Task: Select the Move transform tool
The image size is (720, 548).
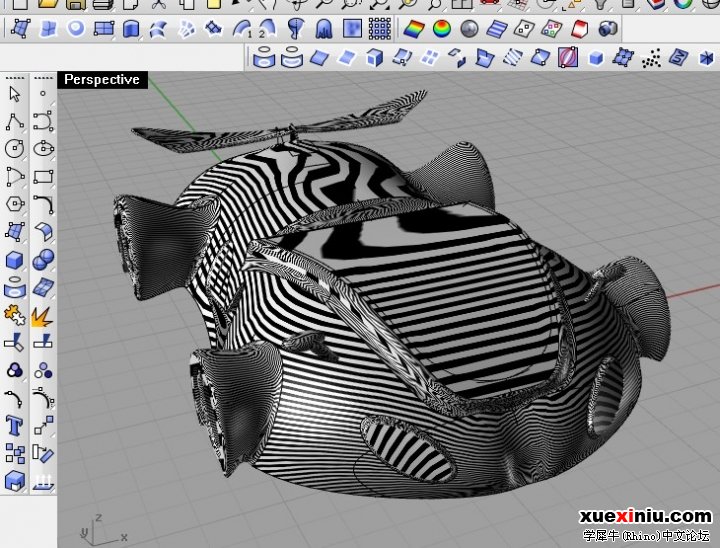Action: click(x=43, y=425)
